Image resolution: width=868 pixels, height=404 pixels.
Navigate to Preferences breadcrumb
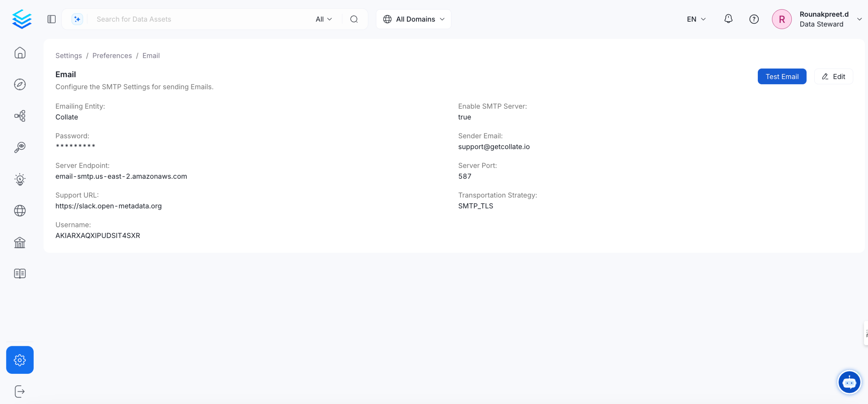pyautogui.click(x=112, y=55)
